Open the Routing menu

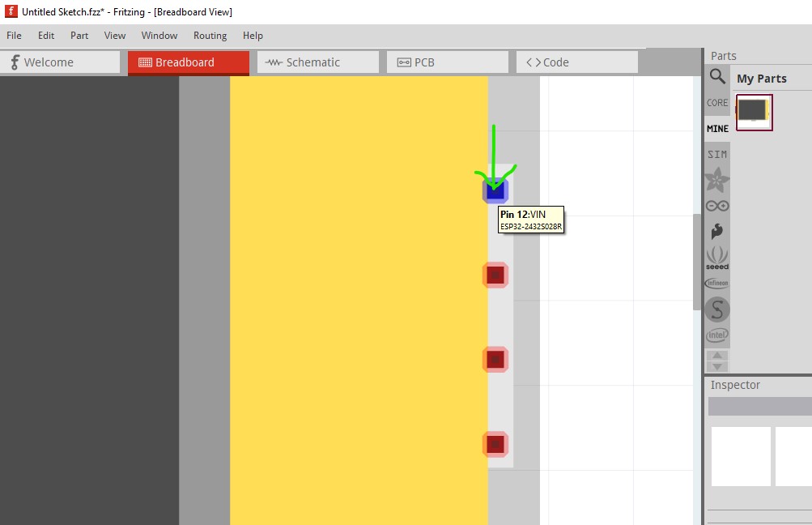[210, 36]
